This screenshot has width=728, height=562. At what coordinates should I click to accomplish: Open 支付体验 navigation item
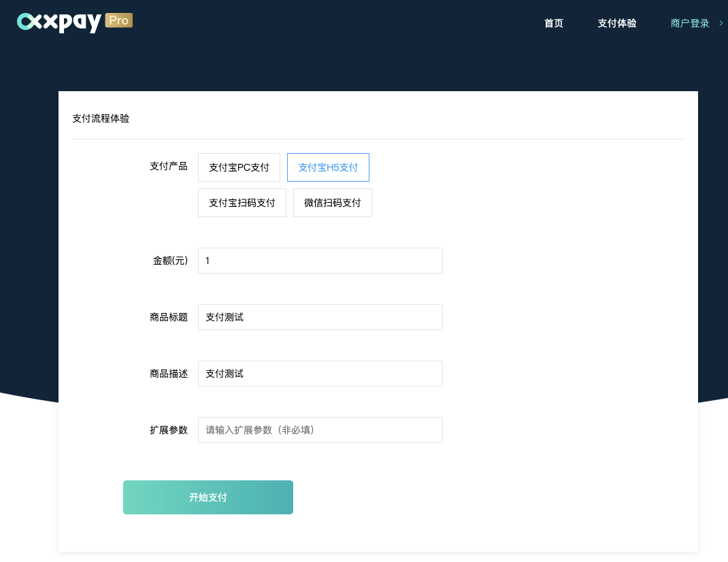coord(617,23)
